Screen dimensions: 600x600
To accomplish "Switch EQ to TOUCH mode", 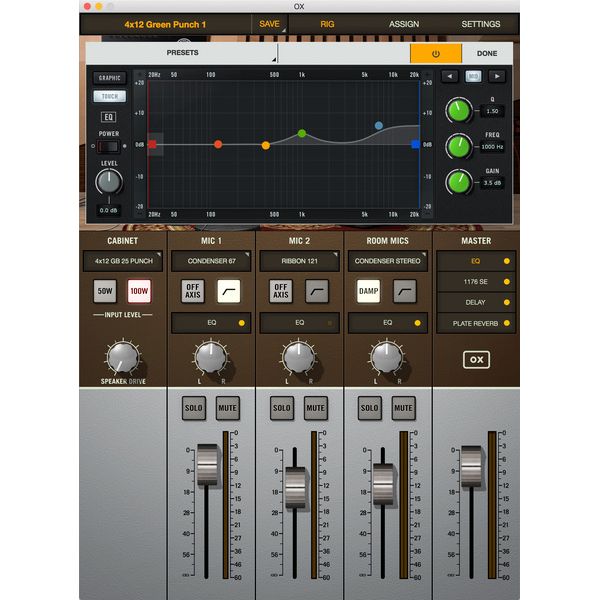I will tap(109, 96).
